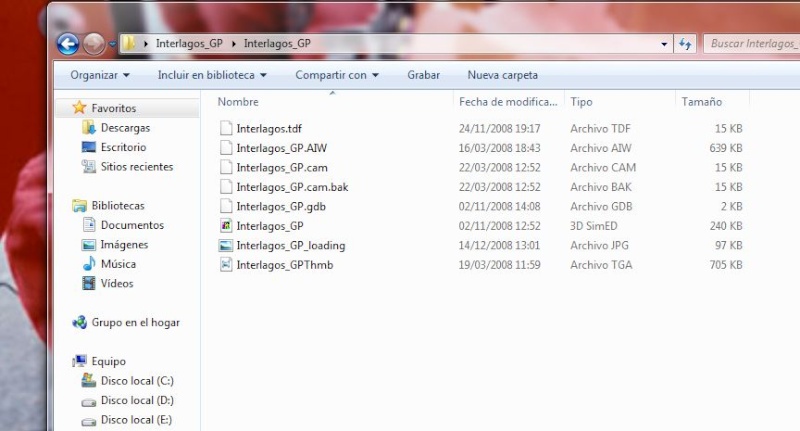Click Nueva carpeta button

(503, 75)
